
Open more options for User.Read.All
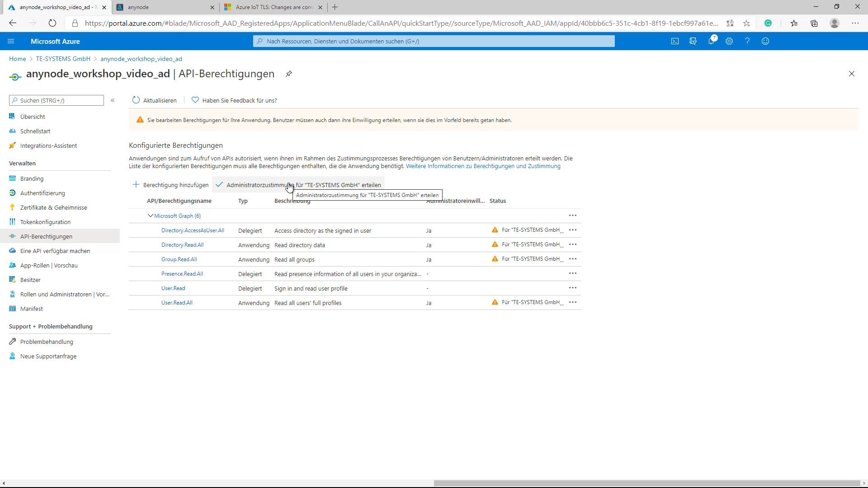coord(573,302)
